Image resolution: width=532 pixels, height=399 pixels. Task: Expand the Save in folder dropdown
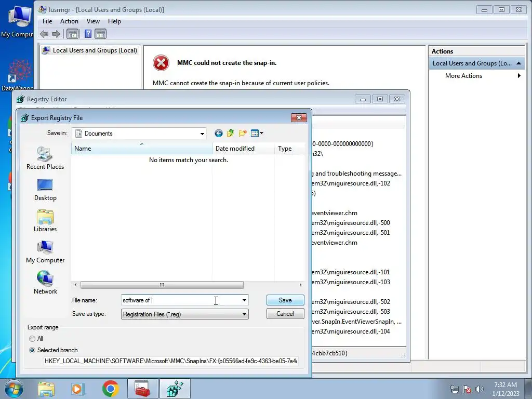pyautogui.click(x=202, y=134)
